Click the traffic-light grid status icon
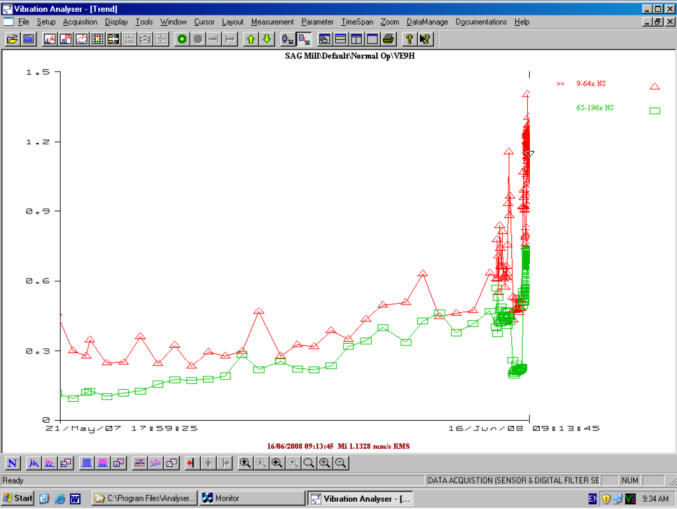677x509 pixels. 98,39
